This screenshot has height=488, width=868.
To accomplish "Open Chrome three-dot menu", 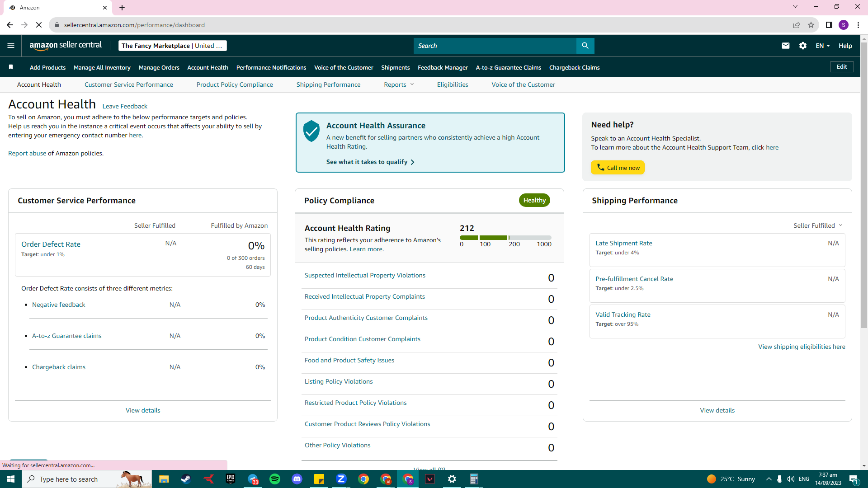I will (x=858, y=25).
